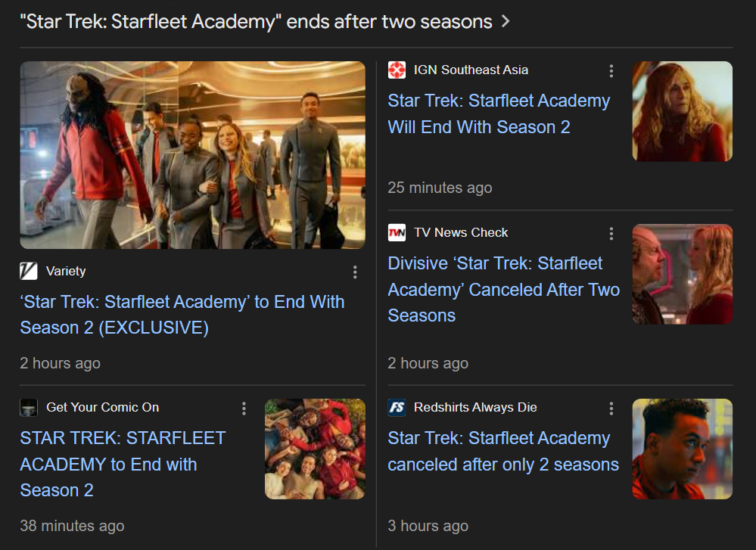
Task: Click the large Variety cadets group photo
Action: 192,155
